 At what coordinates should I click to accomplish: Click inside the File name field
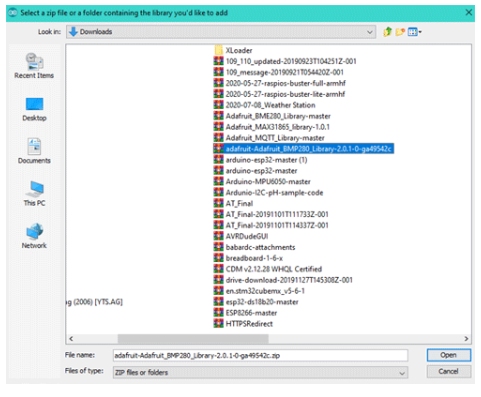pyautogui.click(x=260, y=355)
